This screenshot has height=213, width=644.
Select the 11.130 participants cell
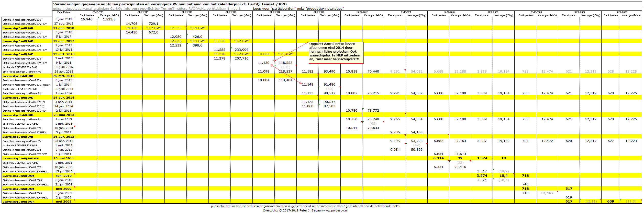[263, 63]
